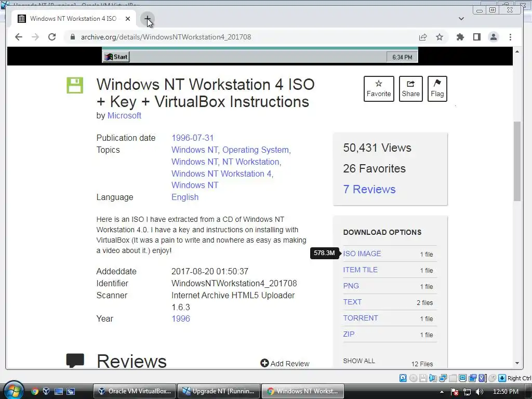Click VirtualBox optical drive status icon

(413, 378)
